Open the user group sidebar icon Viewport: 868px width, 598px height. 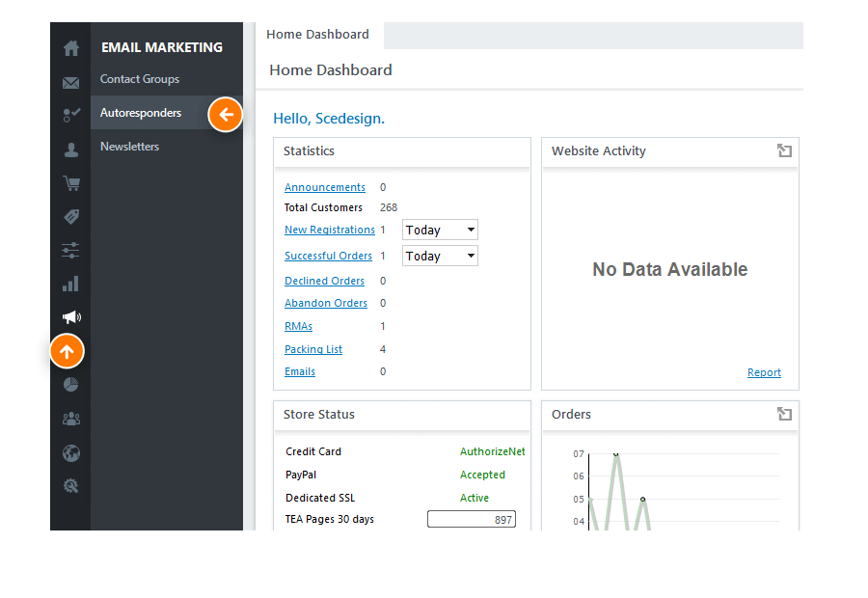pyautogui.click(x=70, y=419)
